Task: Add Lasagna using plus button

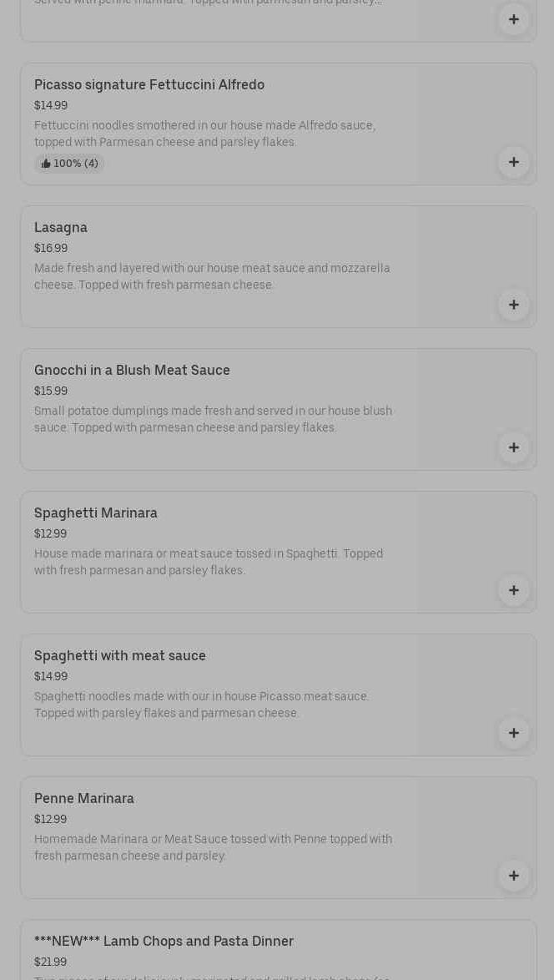Action: (x=513, y=305)
